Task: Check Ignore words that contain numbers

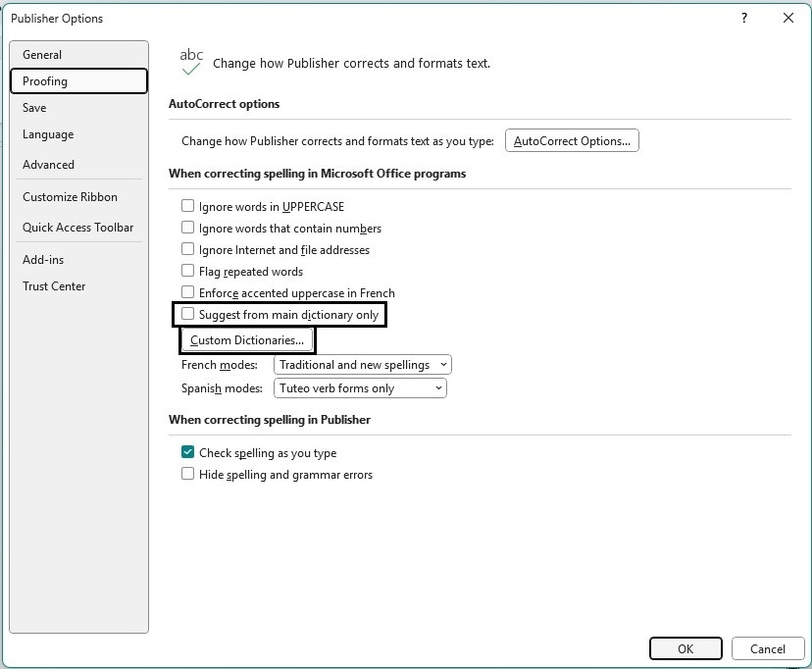Action: pos(188,229)
